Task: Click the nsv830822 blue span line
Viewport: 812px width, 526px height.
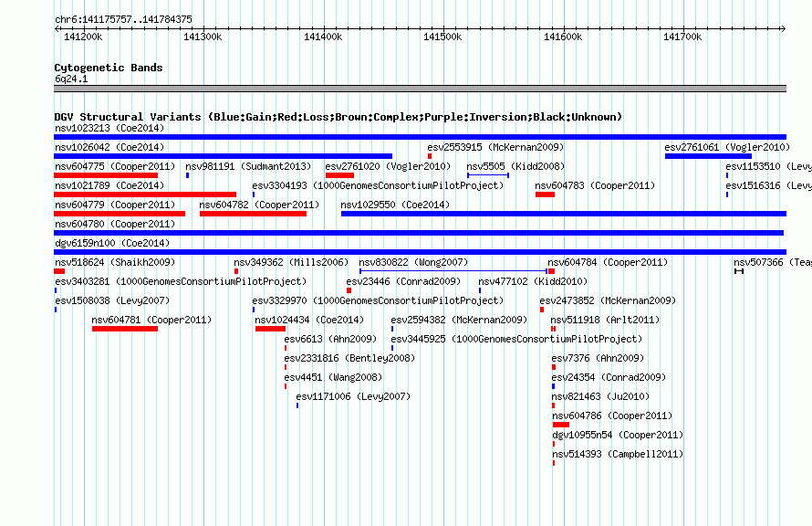Action: click(x=453, y=271)
